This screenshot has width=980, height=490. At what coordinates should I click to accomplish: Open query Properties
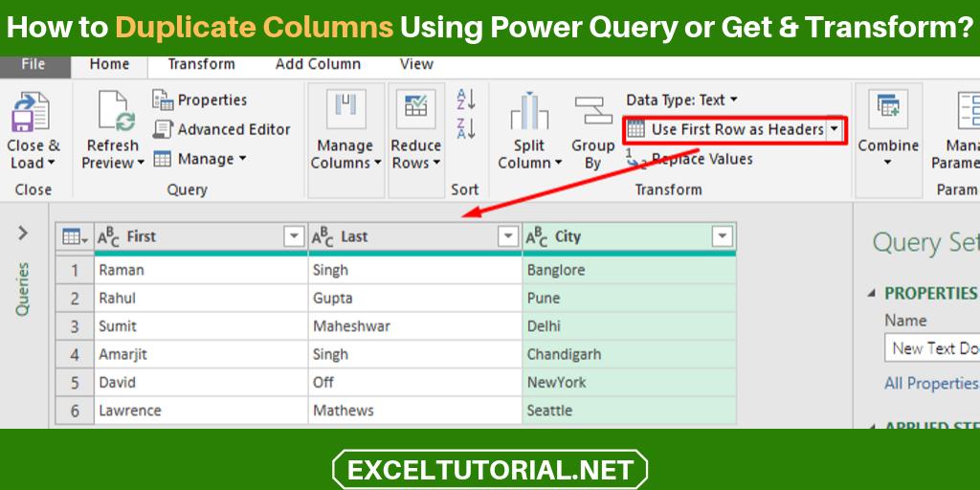[x=200, y=100]
